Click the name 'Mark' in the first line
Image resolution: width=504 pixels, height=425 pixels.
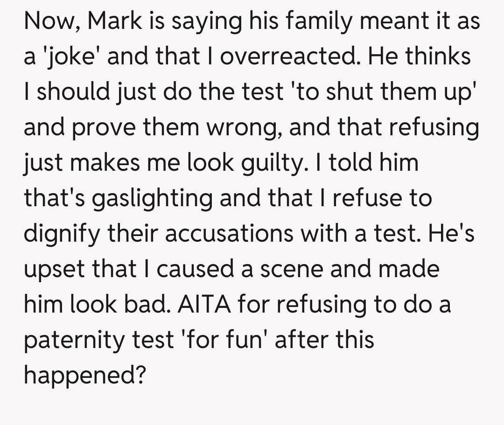[x=116, y=22]
